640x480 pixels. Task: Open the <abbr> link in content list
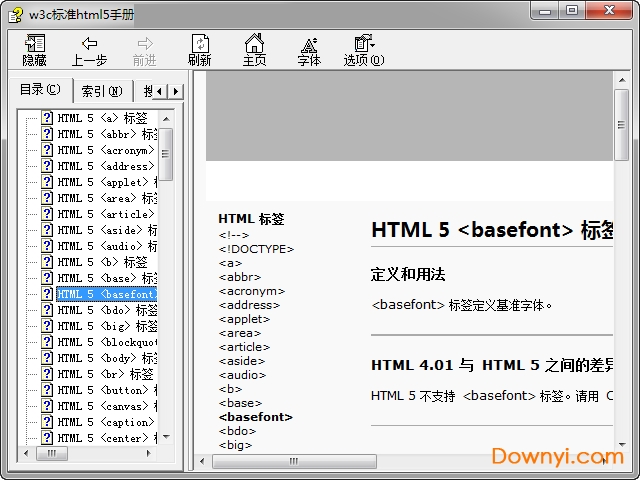tap(240, 277)
